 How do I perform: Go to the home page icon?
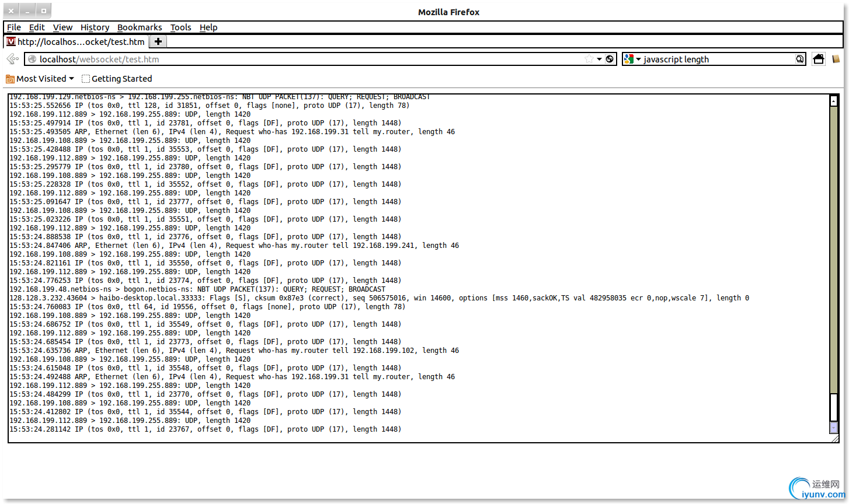(819, 59)
